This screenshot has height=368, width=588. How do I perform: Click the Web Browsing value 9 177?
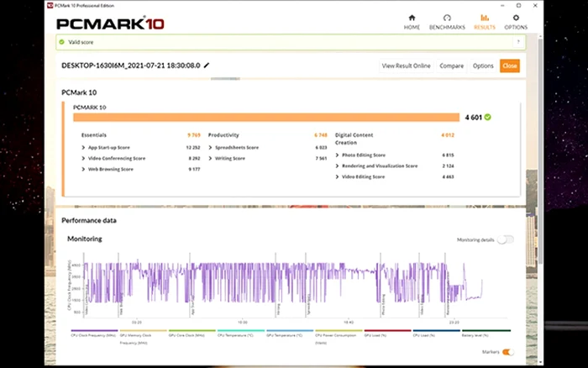194,169
